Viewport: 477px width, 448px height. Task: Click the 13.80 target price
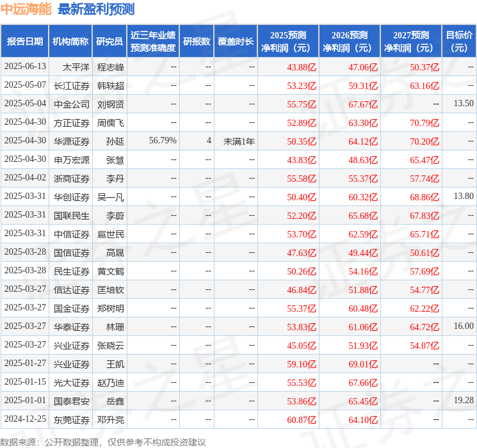click(x=464, y=196)
